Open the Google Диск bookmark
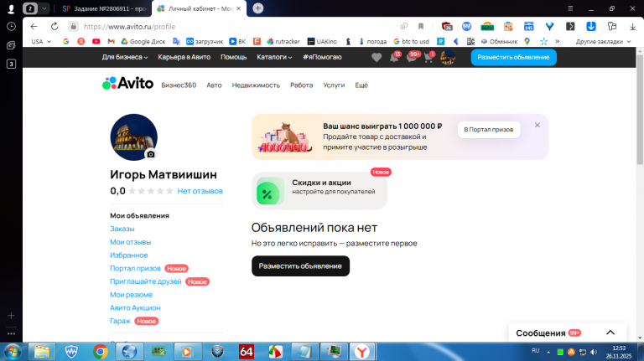 coord(143,41)
